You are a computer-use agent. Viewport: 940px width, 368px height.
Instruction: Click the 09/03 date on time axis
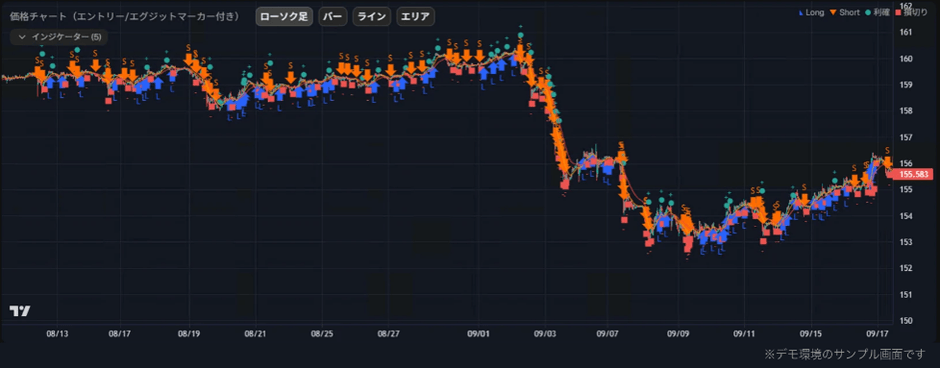(x=545, y=331)
